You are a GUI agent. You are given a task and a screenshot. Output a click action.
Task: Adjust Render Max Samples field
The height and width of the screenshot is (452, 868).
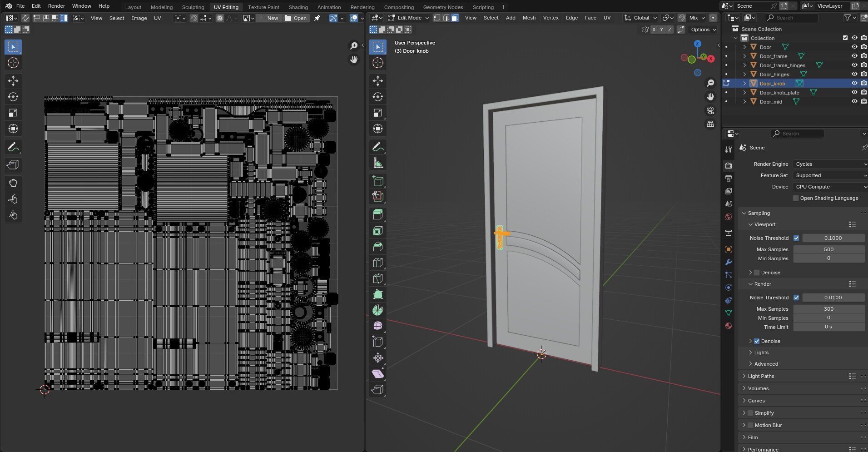tap(828, 309)
